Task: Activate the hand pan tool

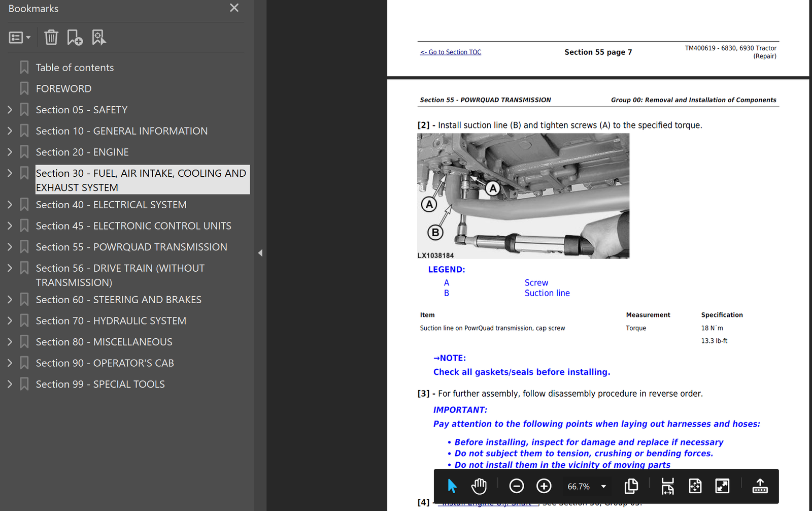Action: 479,487
